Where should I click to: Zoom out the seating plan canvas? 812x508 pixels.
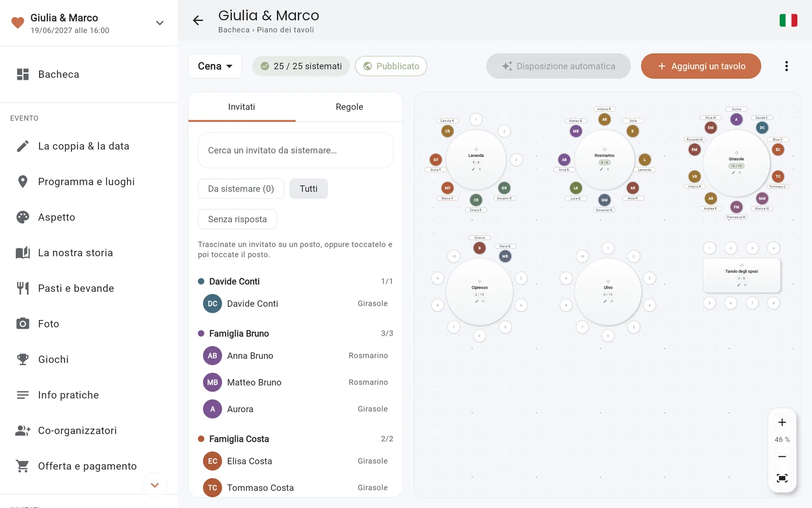coord(782,457)
